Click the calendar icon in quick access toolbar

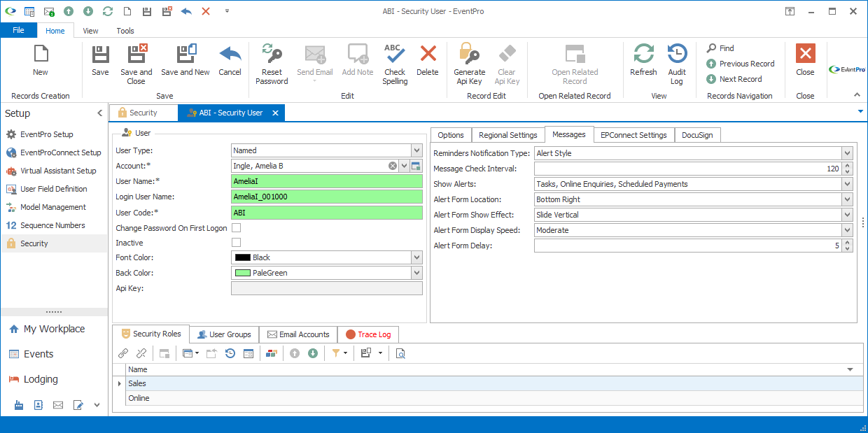tap(29, 11)
